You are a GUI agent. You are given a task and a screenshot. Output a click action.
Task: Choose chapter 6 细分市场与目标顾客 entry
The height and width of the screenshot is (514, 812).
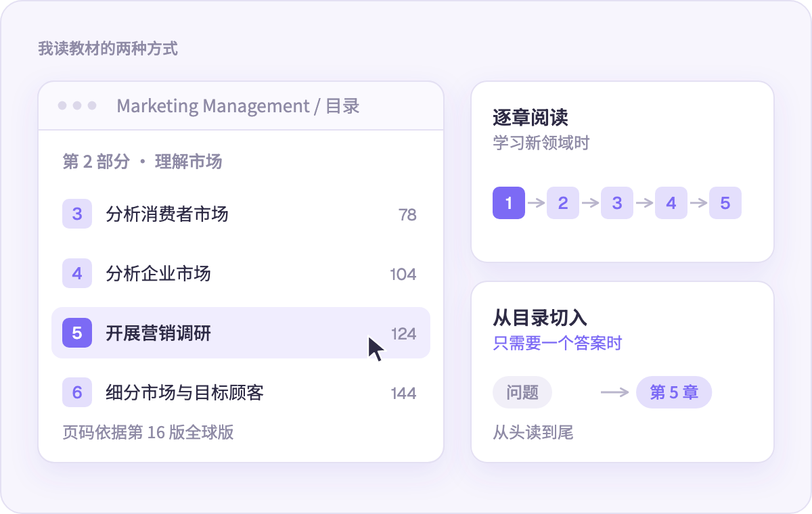241,392
